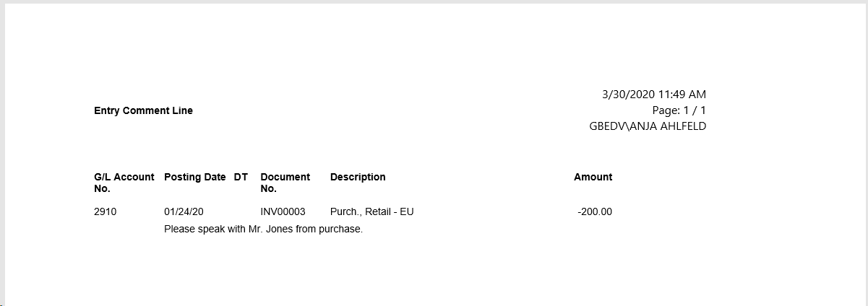The image size is (868, 306).
Task: Click the word Please starting the comment
Action: click(x=179, y=229)
